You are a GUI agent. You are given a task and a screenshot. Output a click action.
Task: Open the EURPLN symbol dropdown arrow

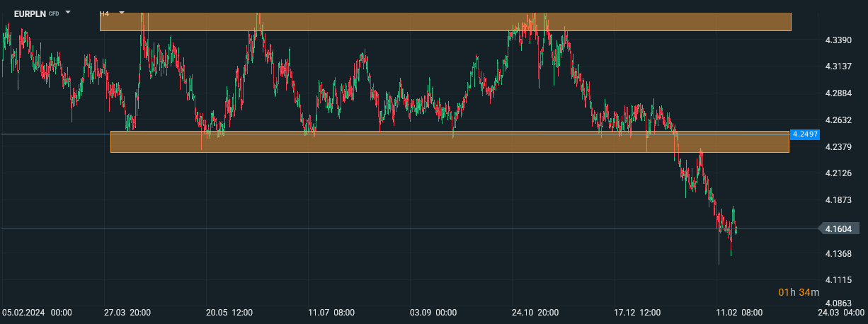(68, 13)
